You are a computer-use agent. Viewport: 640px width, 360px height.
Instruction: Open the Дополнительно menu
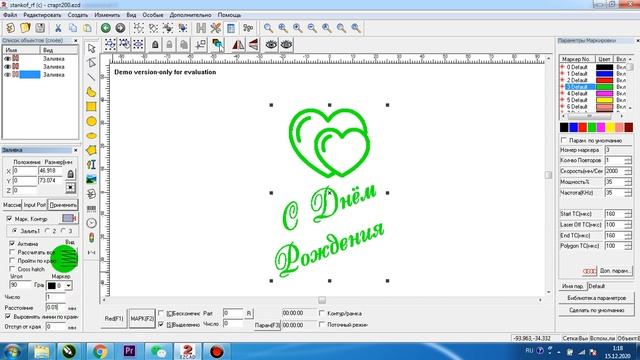[190, 15]
